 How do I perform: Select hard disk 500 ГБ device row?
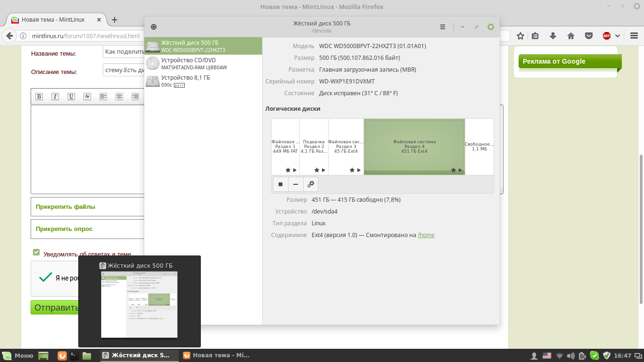click(x=203, y=46)
